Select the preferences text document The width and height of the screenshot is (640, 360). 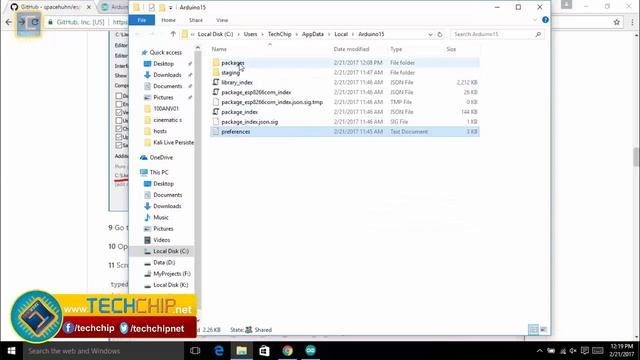236,132
